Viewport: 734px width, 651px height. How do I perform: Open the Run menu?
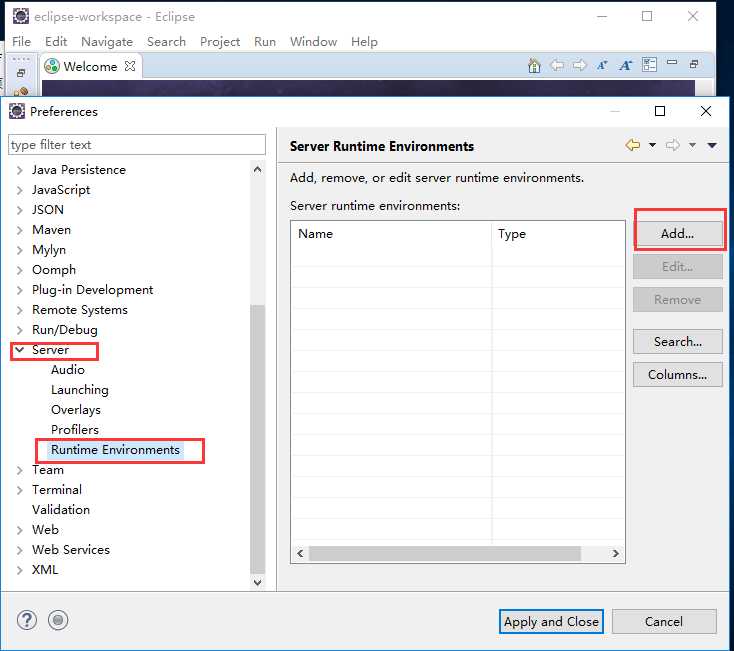265,42
